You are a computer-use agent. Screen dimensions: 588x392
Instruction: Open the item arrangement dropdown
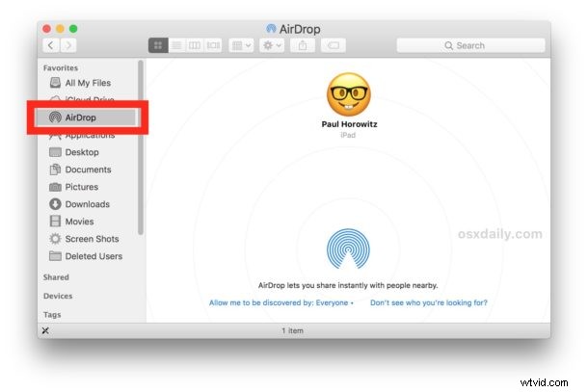click(241, 45)
